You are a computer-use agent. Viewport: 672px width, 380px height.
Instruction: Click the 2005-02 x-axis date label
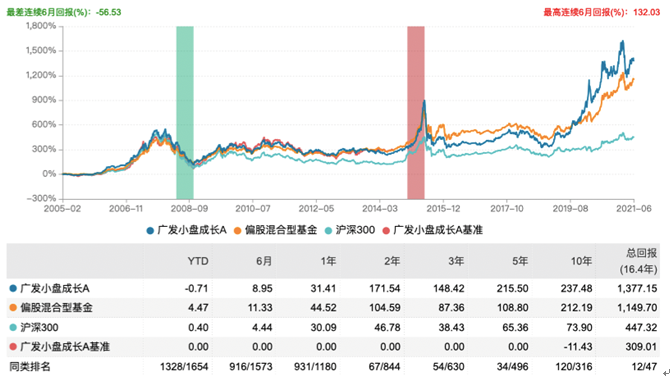[62, 209]
